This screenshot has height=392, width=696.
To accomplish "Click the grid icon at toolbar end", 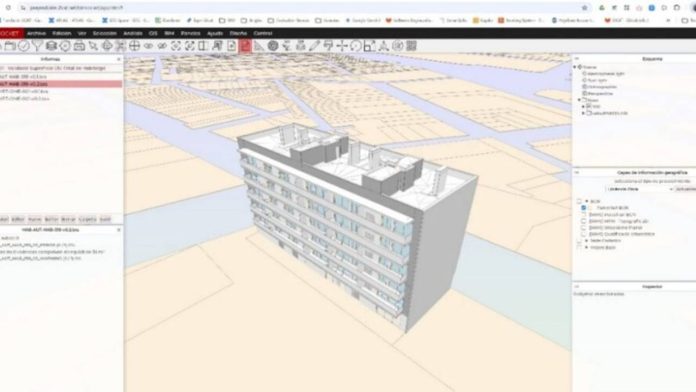I will (411, 46).
